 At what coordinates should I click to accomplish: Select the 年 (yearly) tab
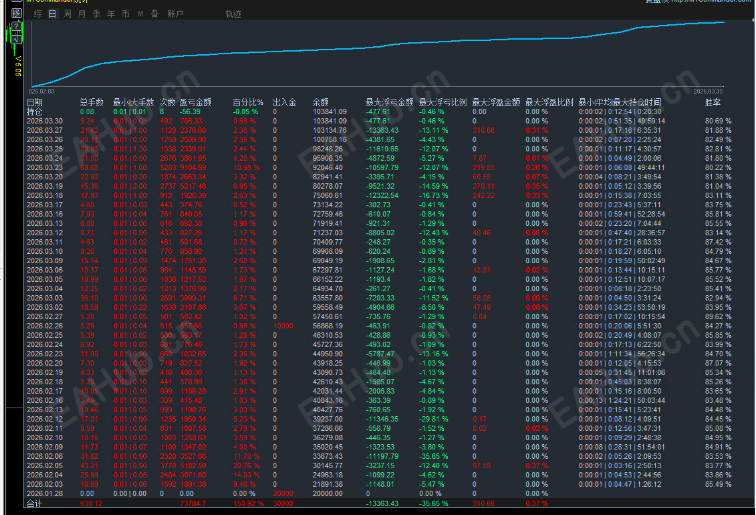(x=110, y=14)
